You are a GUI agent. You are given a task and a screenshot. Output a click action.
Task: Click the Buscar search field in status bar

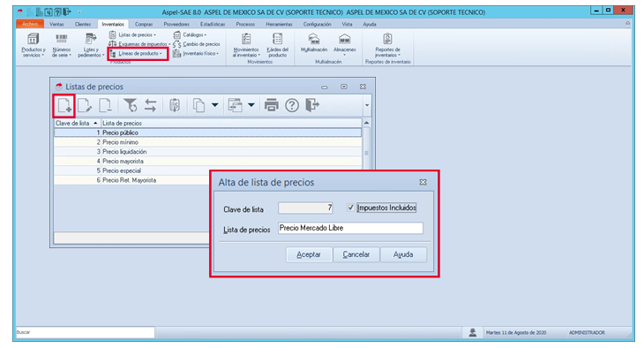coord(85,332)
